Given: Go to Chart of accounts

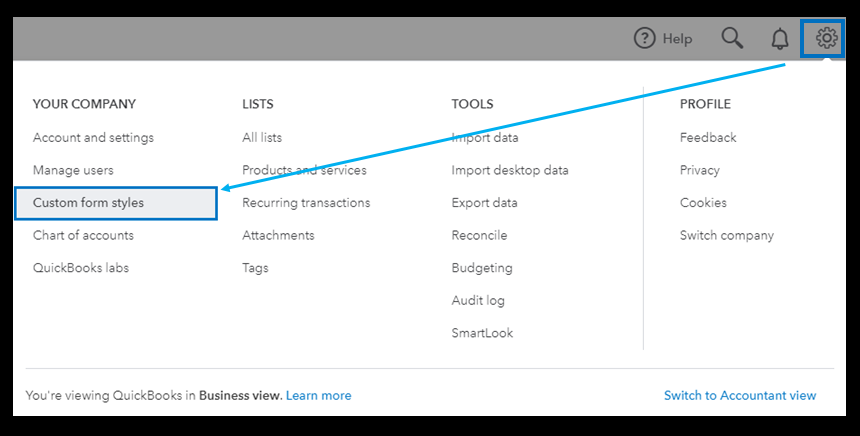Looking at the screenshot, I should pos(83,236).
